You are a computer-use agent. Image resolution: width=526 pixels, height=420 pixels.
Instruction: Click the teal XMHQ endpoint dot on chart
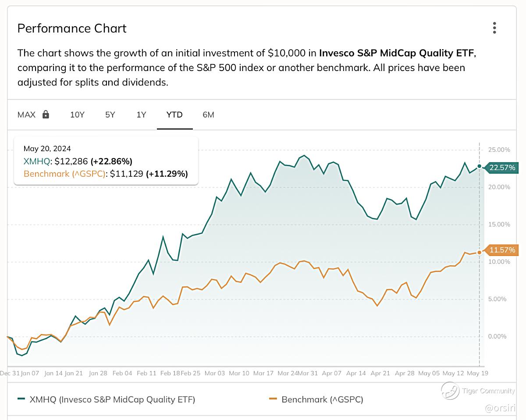pyautogui.click(x=480, y=167)
